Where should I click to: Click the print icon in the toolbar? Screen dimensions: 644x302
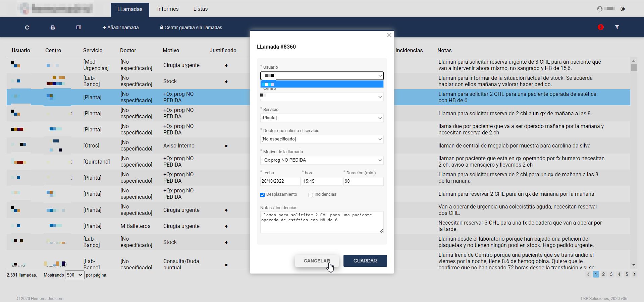point(53,27)
